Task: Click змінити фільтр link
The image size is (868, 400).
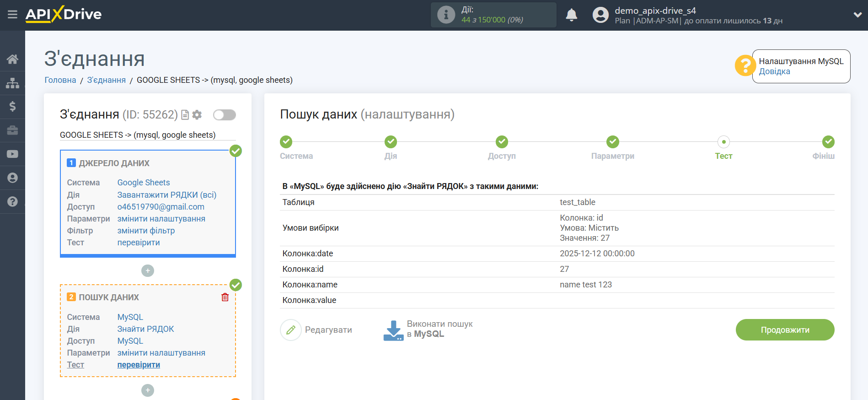Action: pyautogui.click(x=146, y=231)
